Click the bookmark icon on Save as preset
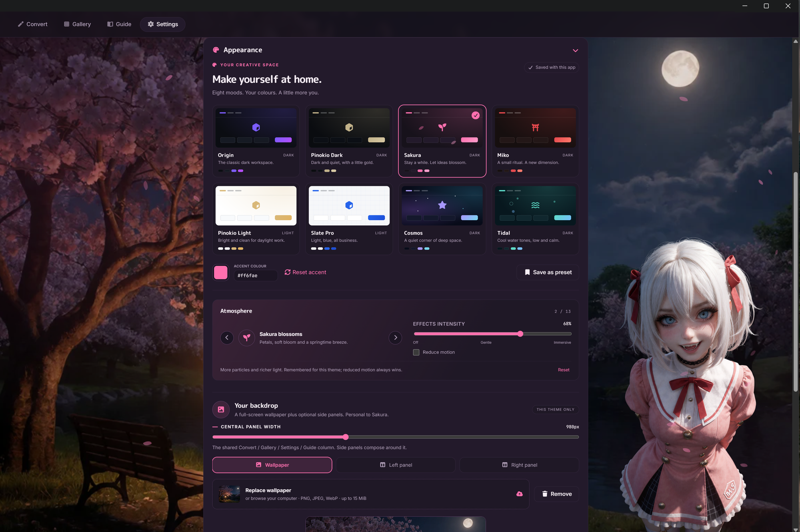800x532 pixels. tap(527, 272)
